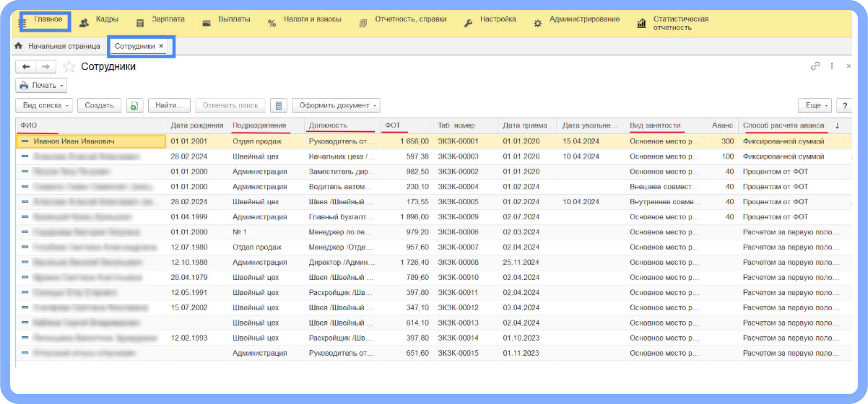Go to home icon Начальная страница

click(x=18, y=46)
